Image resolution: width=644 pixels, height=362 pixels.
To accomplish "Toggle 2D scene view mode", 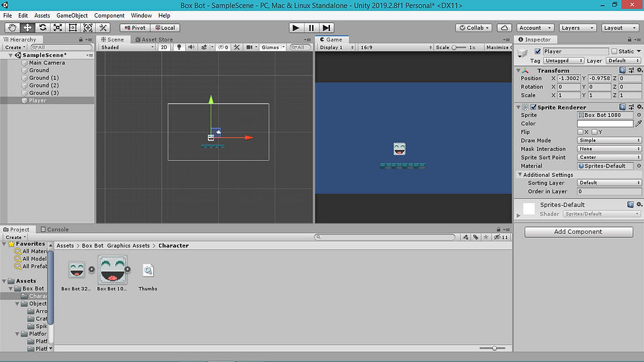I will [x=164, y=47].
